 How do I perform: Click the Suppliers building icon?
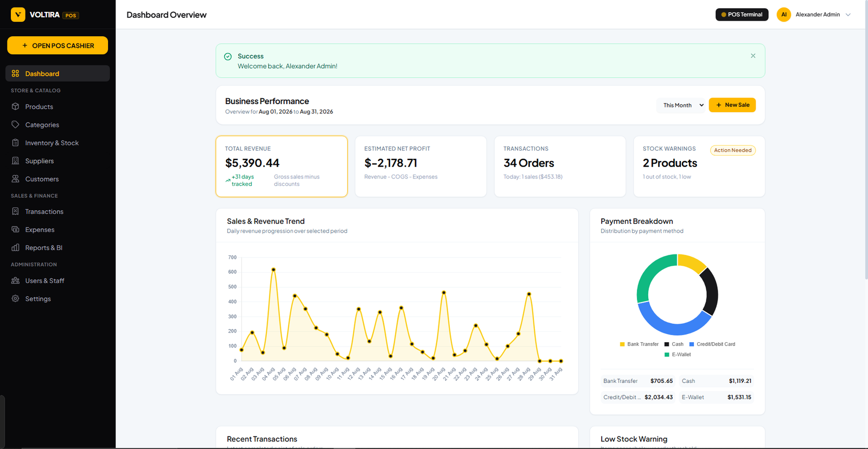(15, 161)
